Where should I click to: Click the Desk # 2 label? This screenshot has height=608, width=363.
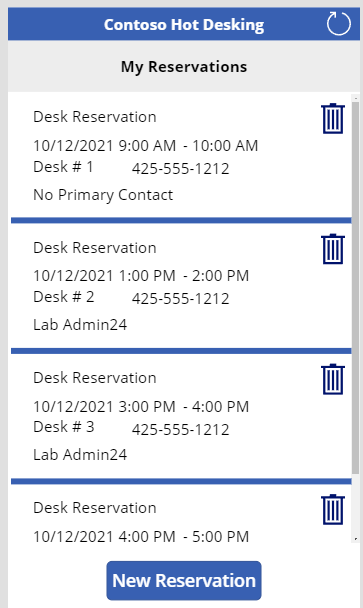pos(64,297)
